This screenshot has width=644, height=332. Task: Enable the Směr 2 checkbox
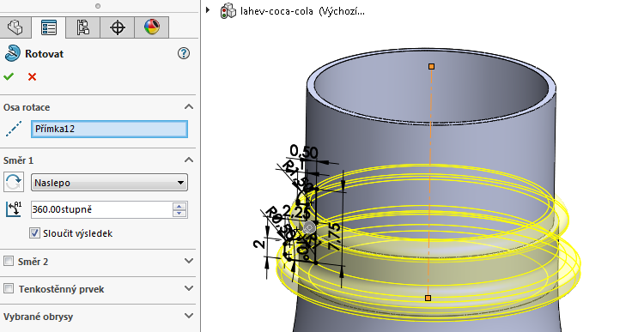point(9,261)
